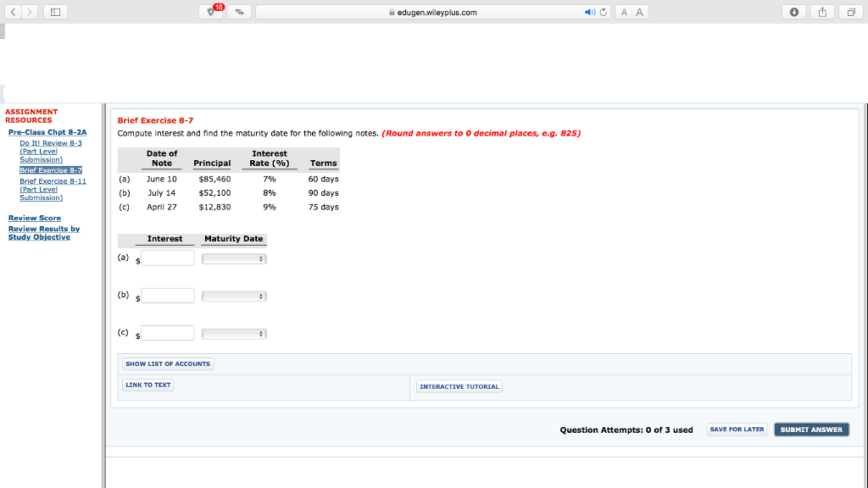868x488 pixels.
Task: Click the 7% interest rate cell
Action: click(x=270, y=180)
